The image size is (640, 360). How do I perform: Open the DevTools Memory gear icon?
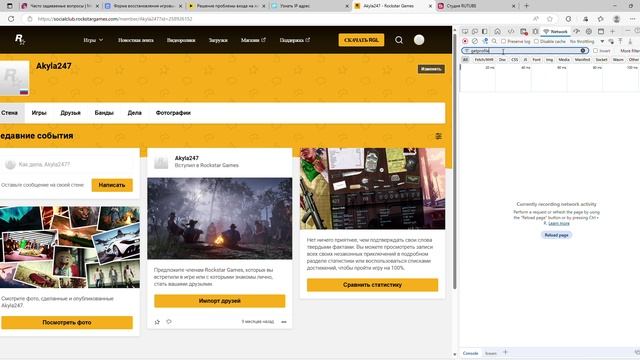[589, 31]
